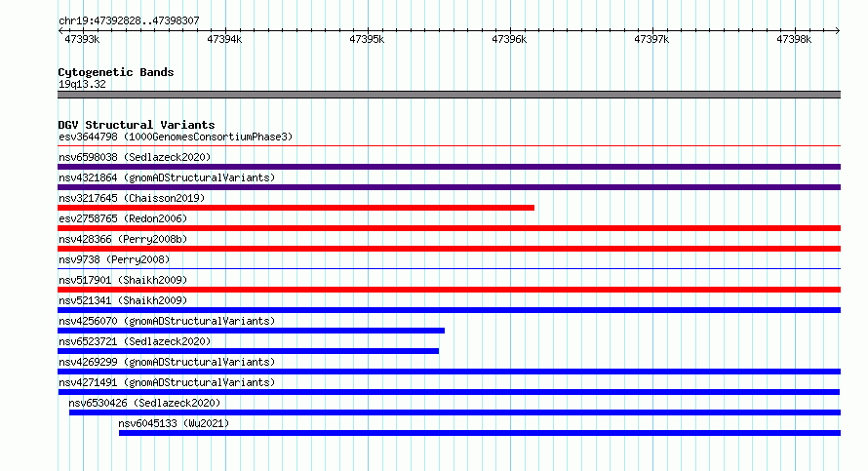Screen dimensions: 868x471
Task: Select the blue nsv6045133 Wu2021 bar
Action: [x=480, y=433]
